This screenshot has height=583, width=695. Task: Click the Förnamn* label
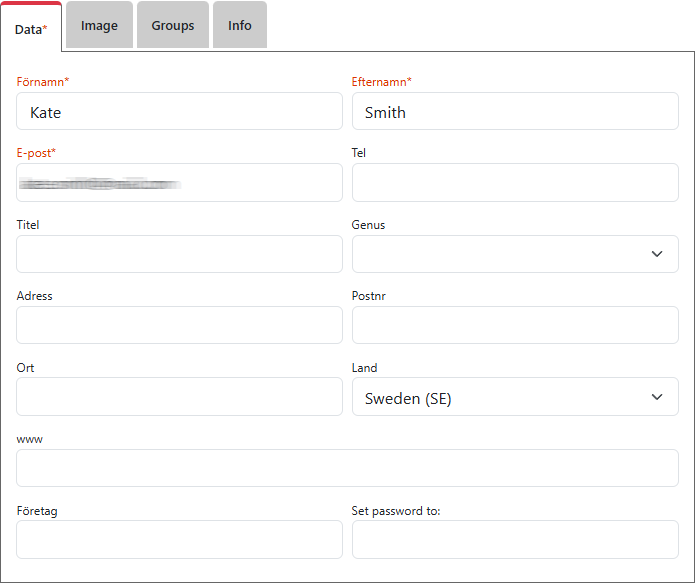coord(43,82)
